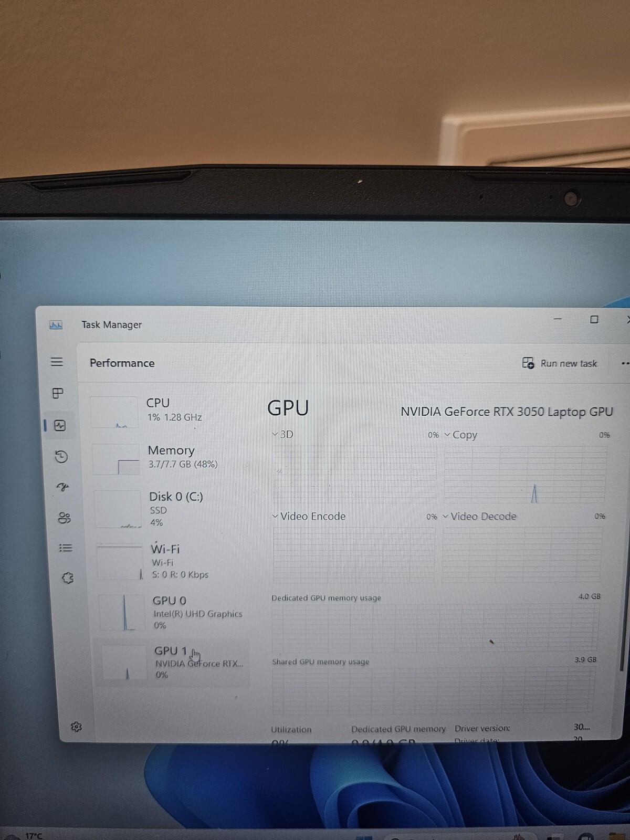This screenshot has width=630, height=840.
Task: Open the Startup apps page icon
Action: point(63,487)
